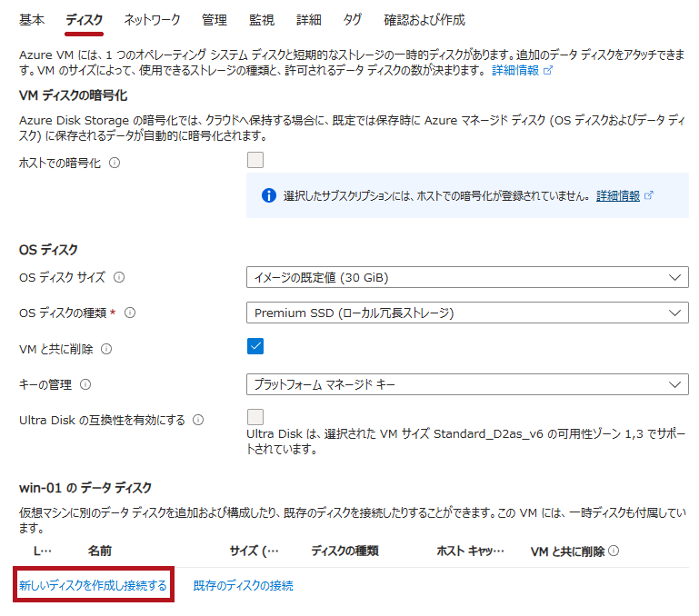
Task: Click info icon in data disk table header
Action: 614,551
